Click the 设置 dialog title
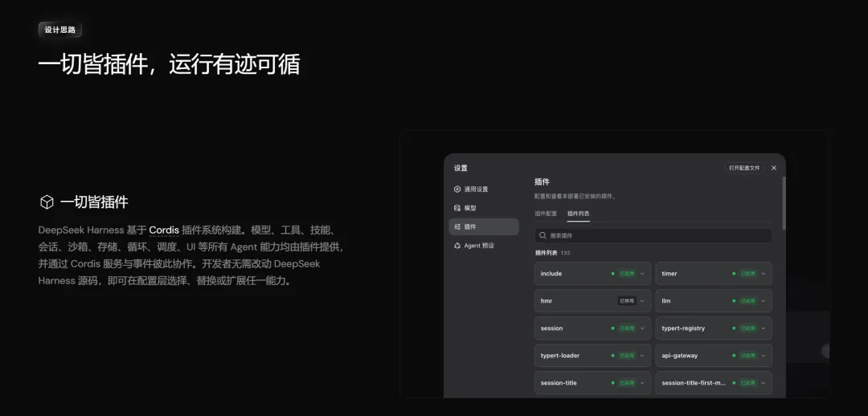This screenshot has height=416, width=868. click(x=461, y=168)
